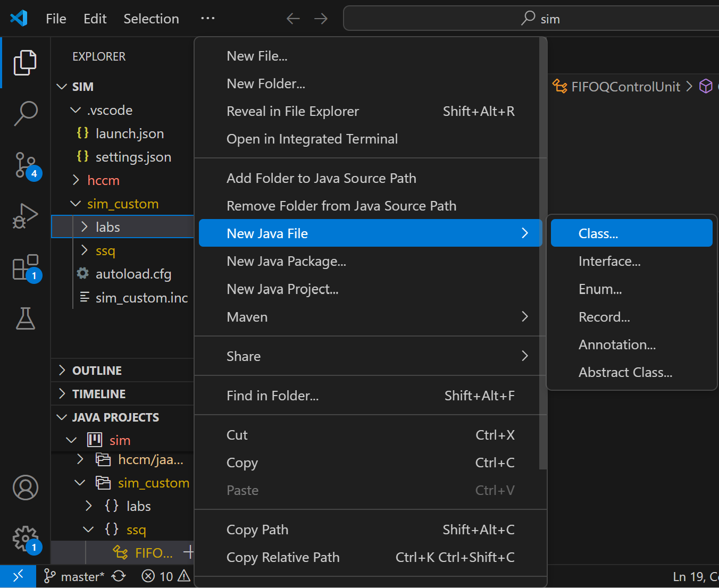Screen dimensions: 719x588
Task: Open the Manage settings gear
Action: pos(25,539)
